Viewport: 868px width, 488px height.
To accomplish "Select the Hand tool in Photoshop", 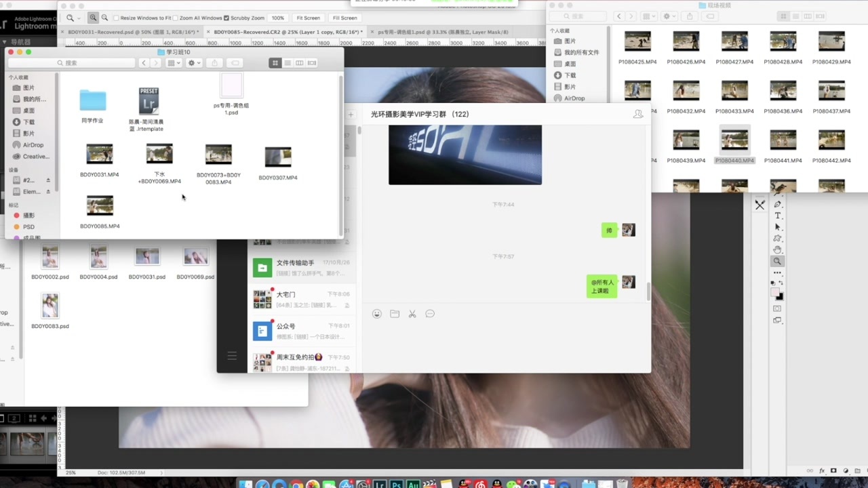I will [778, 250].
